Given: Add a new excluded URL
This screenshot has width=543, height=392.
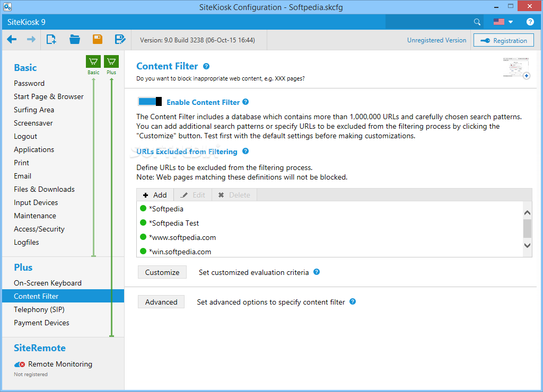Looking at the screenshot, I should tap(155, 195).
